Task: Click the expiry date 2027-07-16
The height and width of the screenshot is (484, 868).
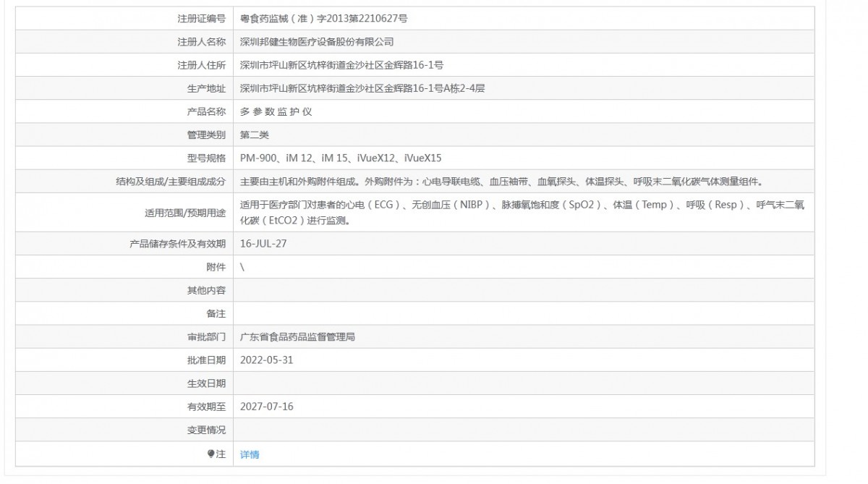Action: [267, 406]
